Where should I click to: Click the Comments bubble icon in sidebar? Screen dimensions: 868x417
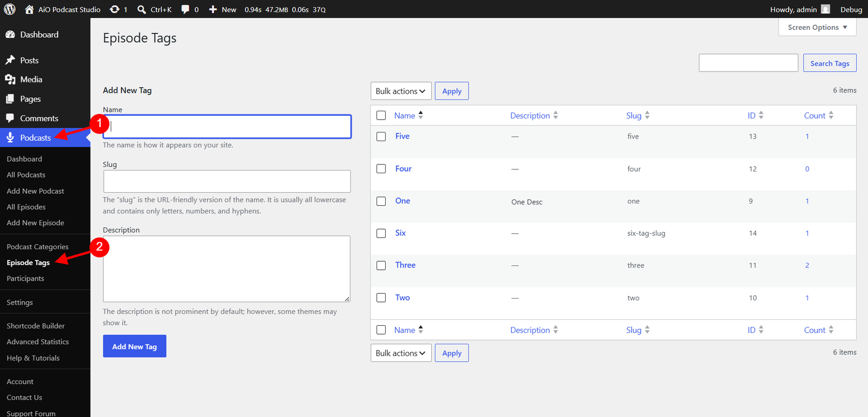pyautogui.click(x=10, y=118)
